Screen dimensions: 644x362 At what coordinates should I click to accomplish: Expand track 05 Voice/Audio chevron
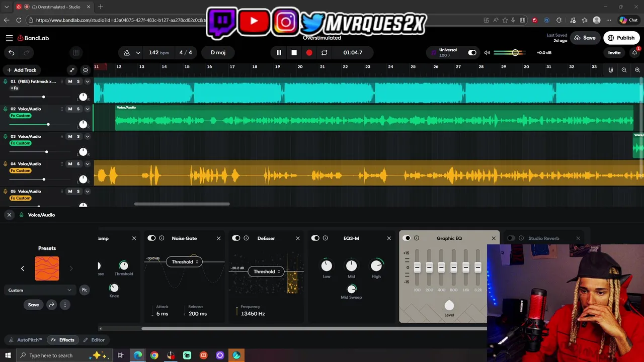tap(87, 192)
